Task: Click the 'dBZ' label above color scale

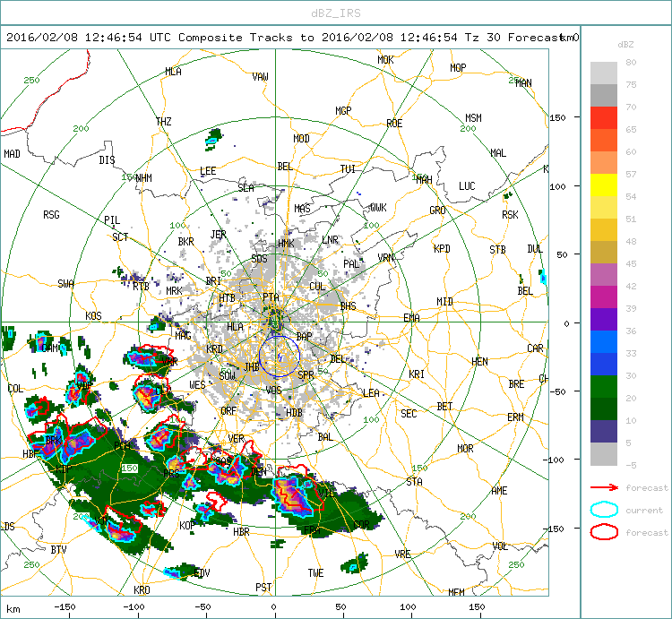Action: (x=625, y=44)
